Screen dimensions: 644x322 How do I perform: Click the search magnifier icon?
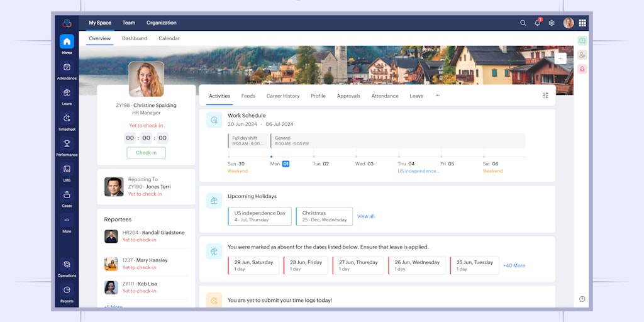[523, 23]
